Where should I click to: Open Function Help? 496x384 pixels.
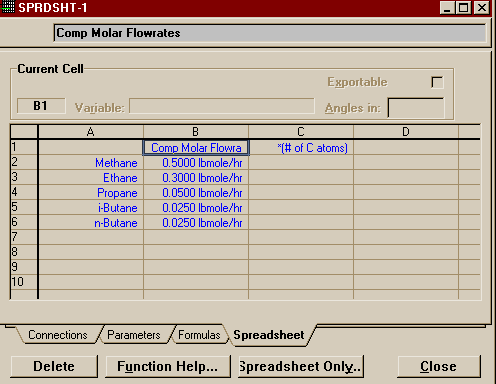pos(168,366)
